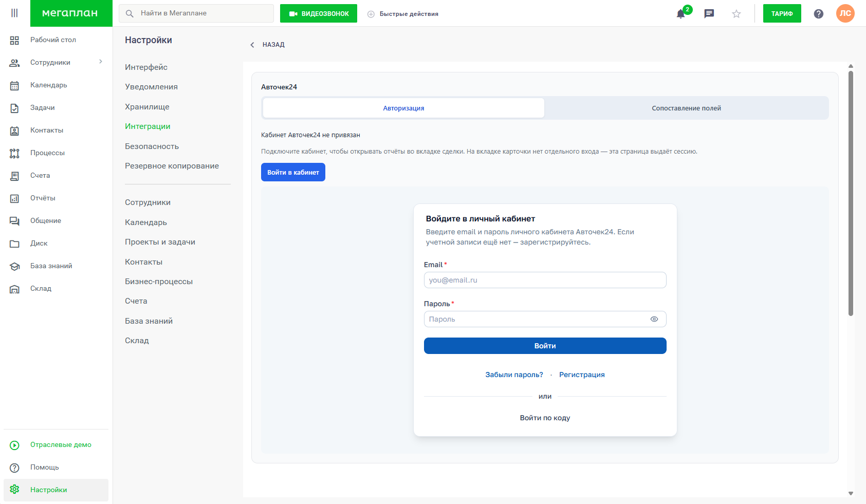Click the Быстрые действия plus icon
This screenshot has height=504, width=866.
click(371, 14)
